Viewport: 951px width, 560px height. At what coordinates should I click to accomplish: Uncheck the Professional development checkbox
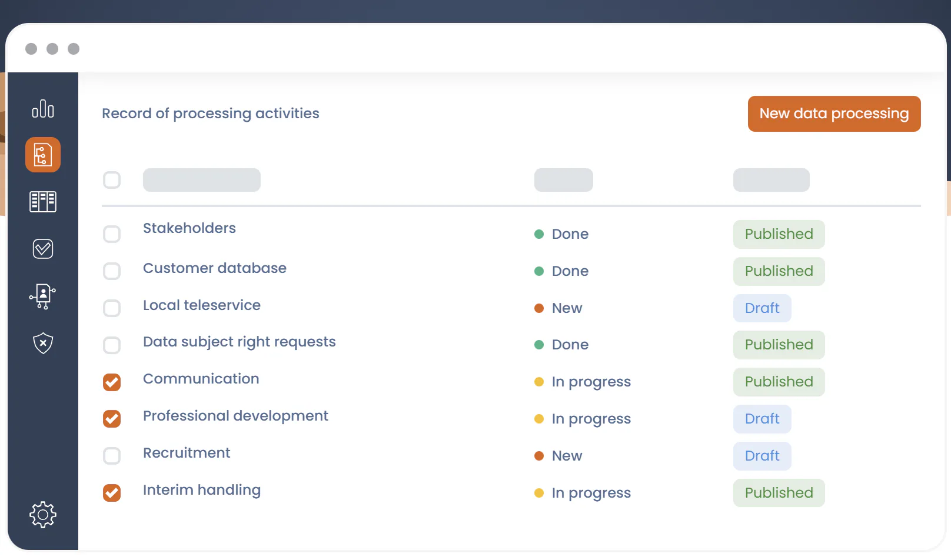pyautogui.click(x=112, y=419)
